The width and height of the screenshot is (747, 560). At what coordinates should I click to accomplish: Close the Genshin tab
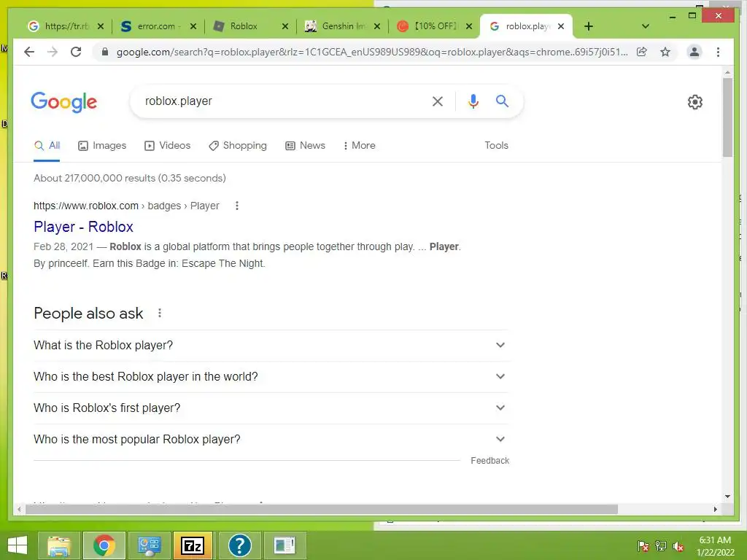[377, 26]
